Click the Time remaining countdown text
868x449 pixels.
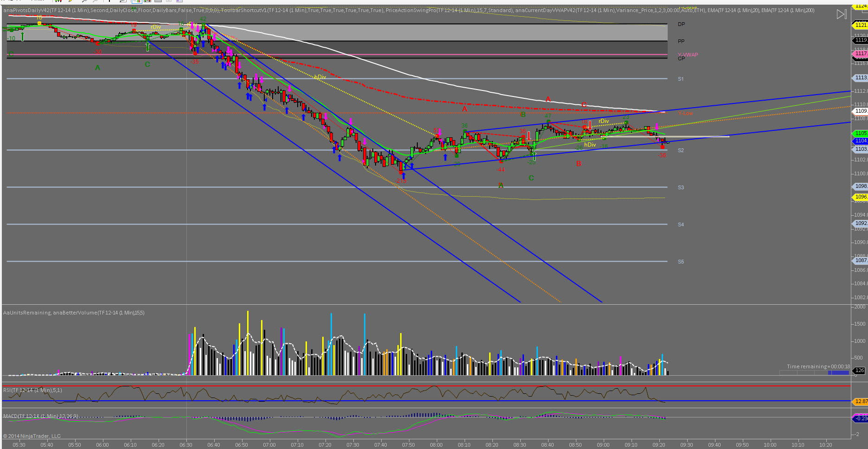(818, 366)
